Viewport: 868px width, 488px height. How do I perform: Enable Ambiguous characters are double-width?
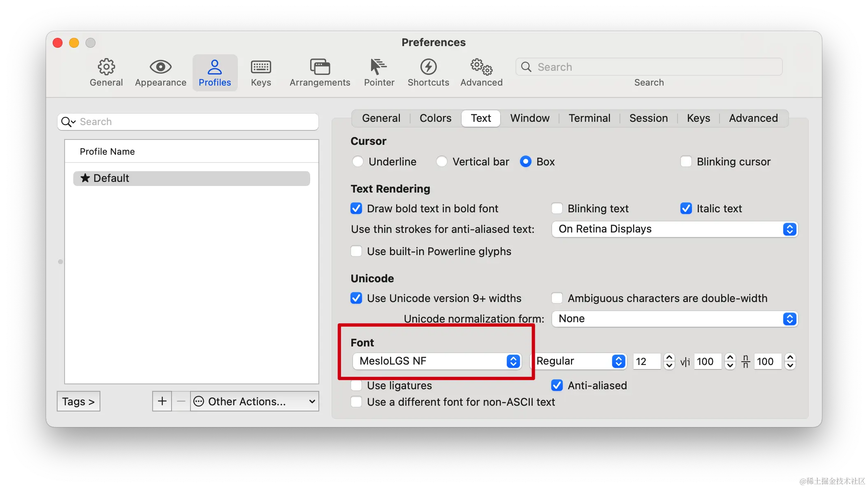557,298
